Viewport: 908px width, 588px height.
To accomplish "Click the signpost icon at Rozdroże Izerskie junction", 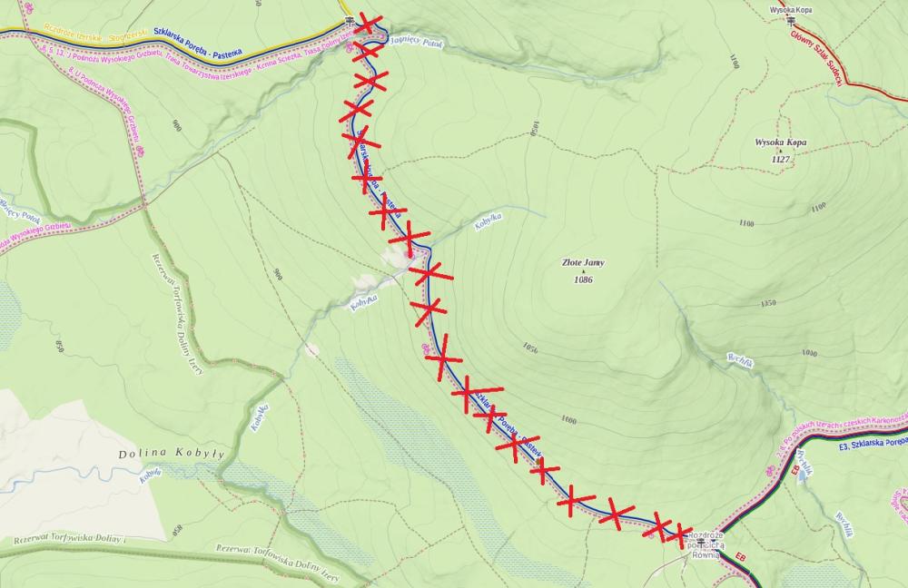I will (349, 22).
